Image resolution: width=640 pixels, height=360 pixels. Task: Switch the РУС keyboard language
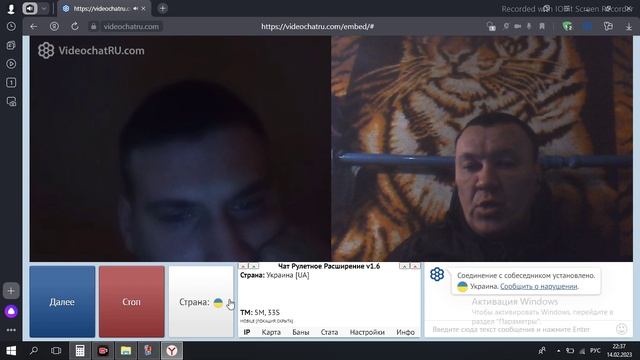(595, 351)
